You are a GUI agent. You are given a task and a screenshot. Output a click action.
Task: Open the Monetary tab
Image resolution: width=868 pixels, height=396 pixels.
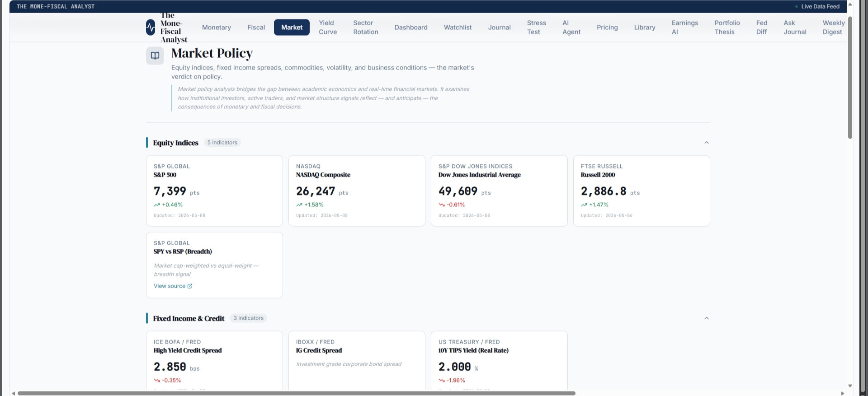coord(217,28)
